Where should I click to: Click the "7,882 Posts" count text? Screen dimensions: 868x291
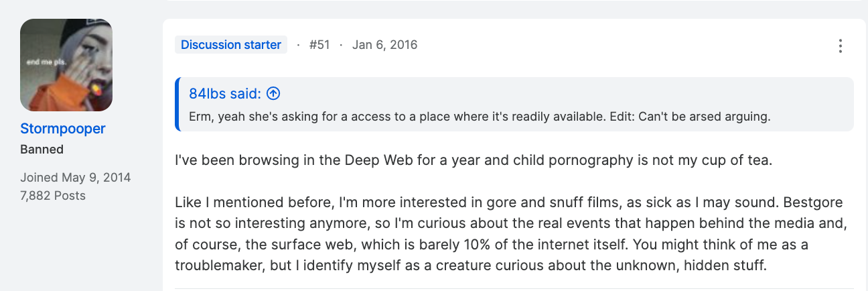point(53,196)
